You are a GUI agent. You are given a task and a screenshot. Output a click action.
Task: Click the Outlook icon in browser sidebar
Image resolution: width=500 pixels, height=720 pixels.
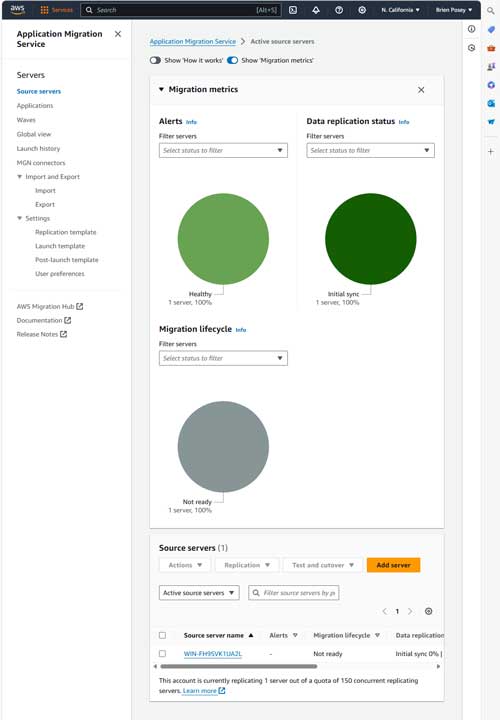[491, 103]
